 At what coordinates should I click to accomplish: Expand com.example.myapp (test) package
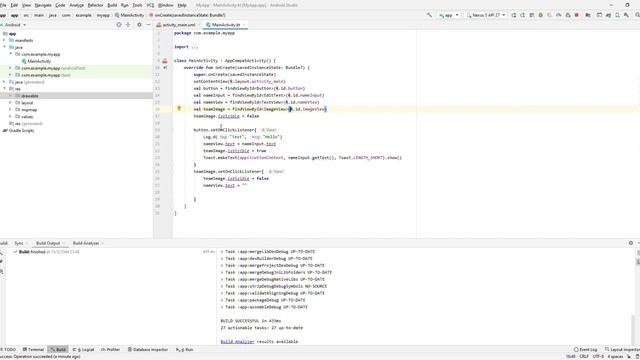tap(11, 75)
